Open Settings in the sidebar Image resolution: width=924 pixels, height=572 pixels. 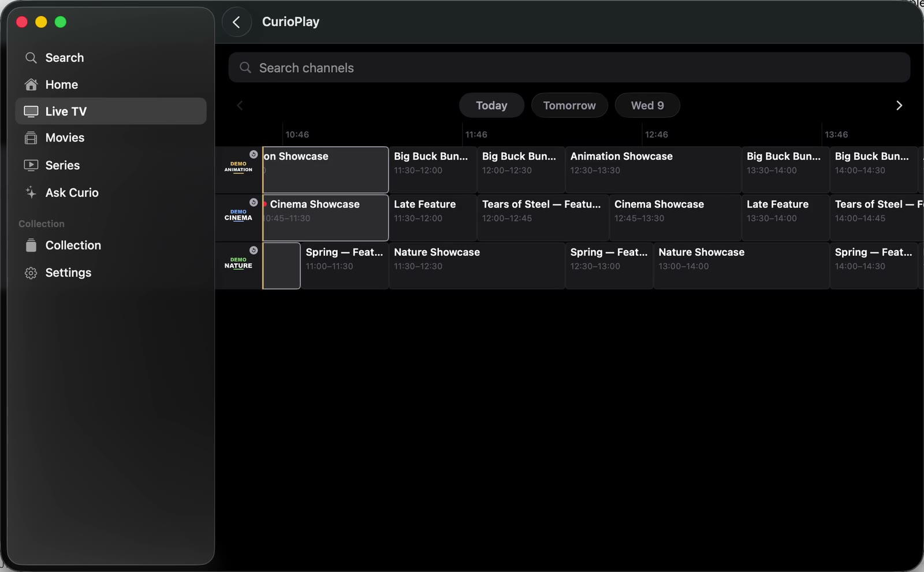(110, 273)
